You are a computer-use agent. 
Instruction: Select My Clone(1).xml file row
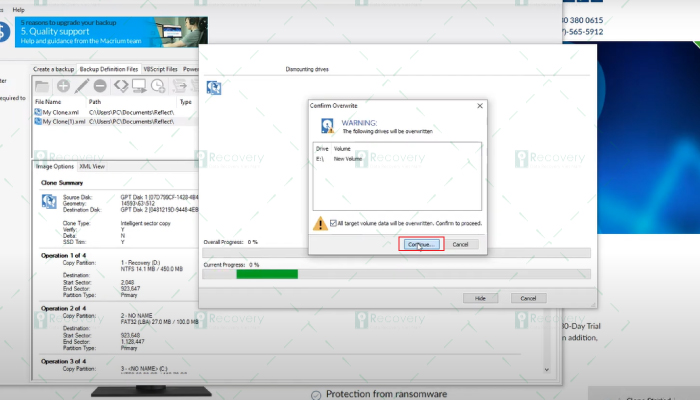116,121
